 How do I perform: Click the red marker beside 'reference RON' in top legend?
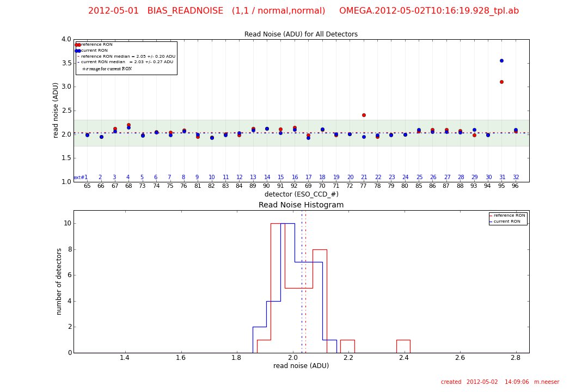click(78, 45)
